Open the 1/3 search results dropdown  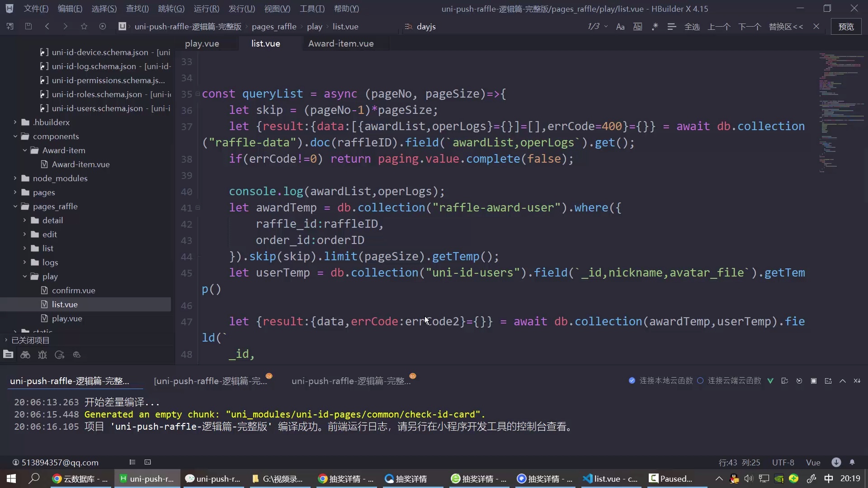pos(606,27)
